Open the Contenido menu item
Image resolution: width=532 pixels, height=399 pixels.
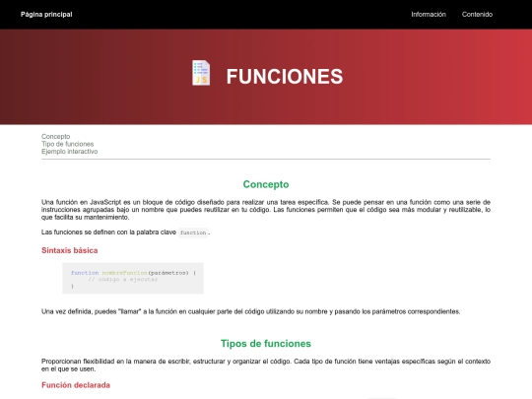click(x=477, y=14)
